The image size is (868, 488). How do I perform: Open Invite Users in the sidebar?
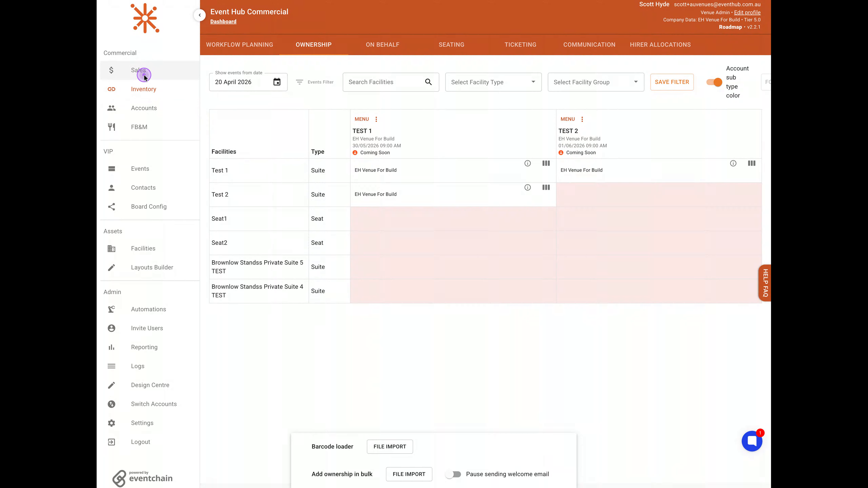tap(150, 328)
